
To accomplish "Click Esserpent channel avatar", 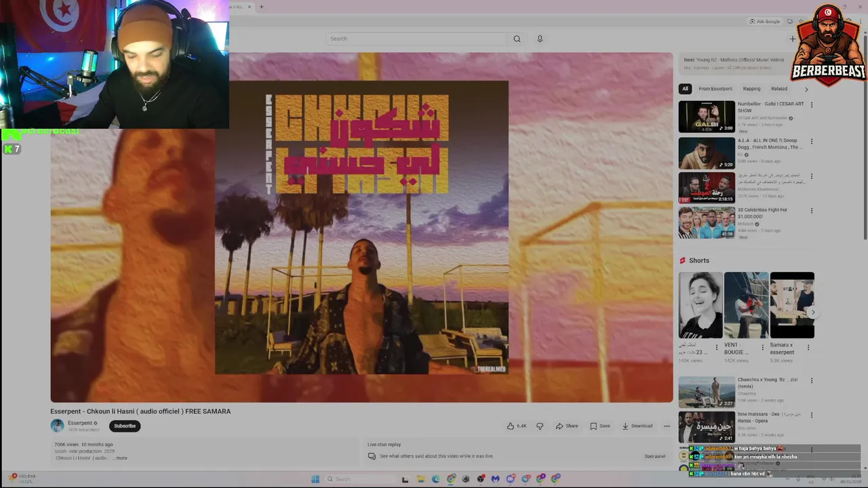I will click(57, 426).
